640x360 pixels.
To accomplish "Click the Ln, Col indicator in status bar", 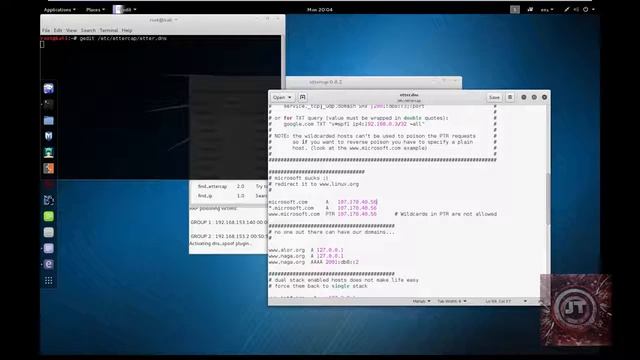I will point(498,301).
